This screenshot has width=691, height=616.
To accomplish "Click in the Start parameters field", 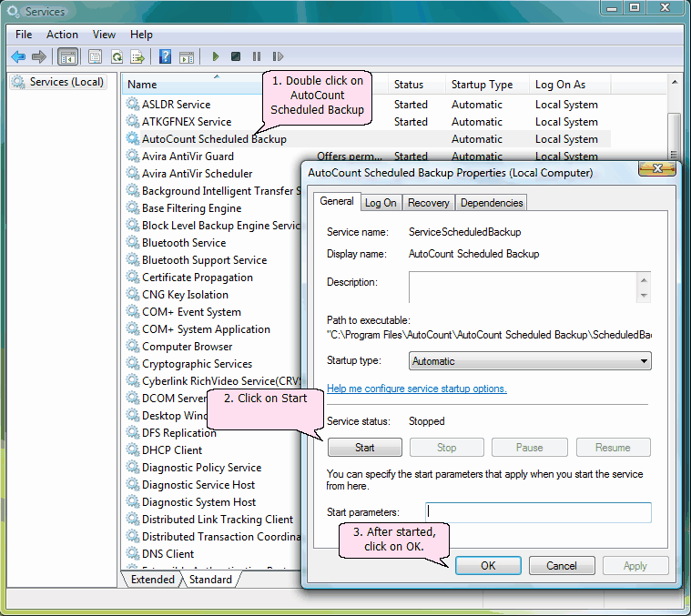I will tap(538, 512).
